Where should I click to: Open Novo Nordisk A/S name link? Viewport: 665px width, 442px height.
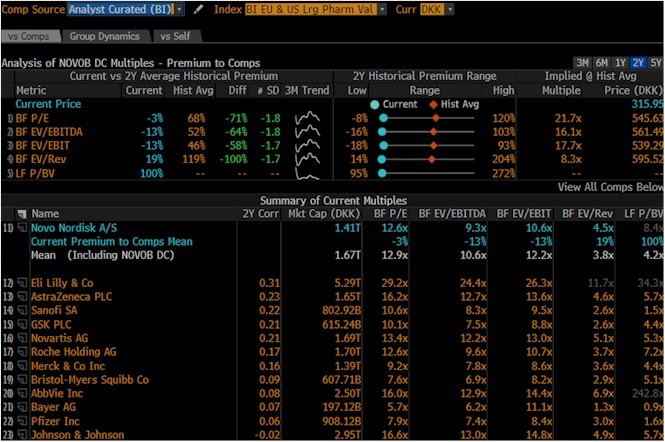tap(74, 228)
